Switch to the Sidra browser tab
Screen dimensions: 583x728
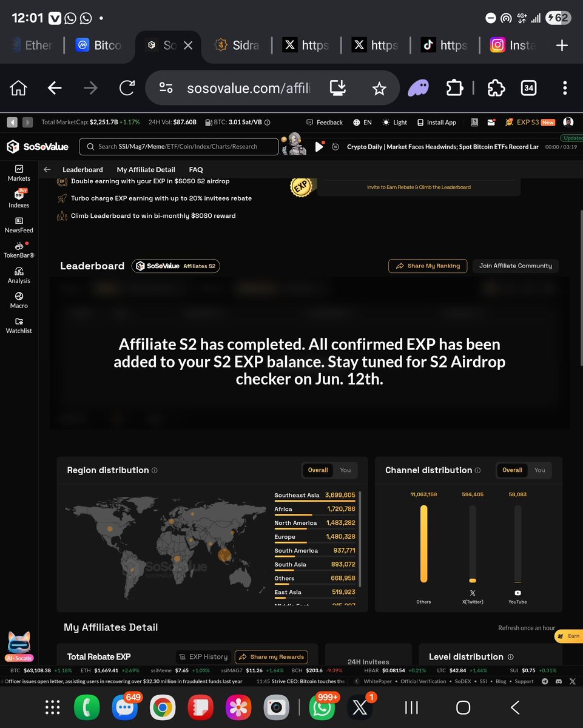(x=238, y=45)
